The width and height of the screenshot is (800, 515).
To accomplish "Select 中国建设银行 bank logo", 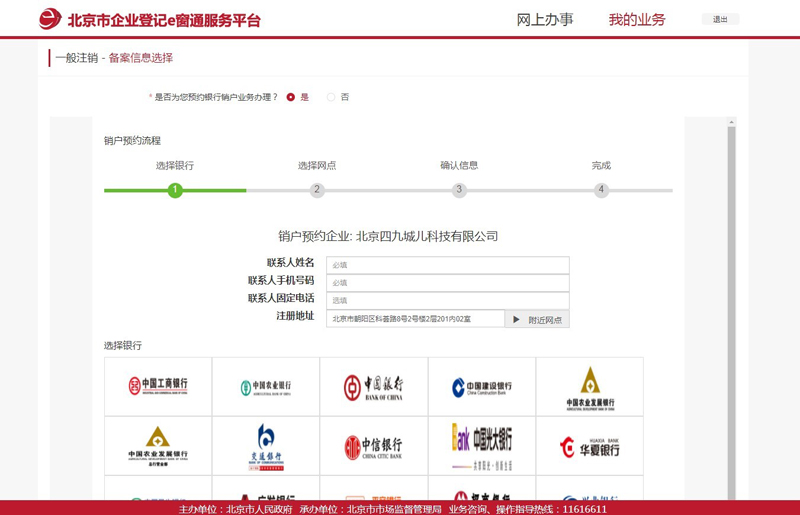I will (482, 387).
